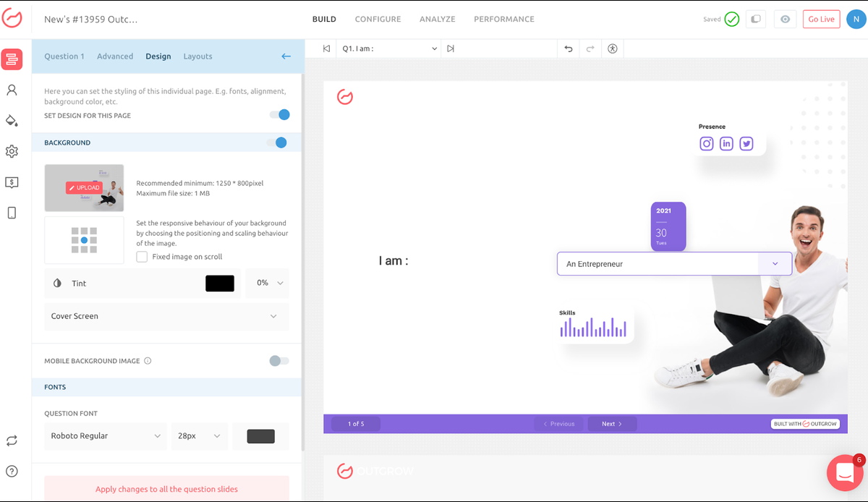868x502 pixels.
Task: Click the black Tint color swatch
Action: pos(220,284)
